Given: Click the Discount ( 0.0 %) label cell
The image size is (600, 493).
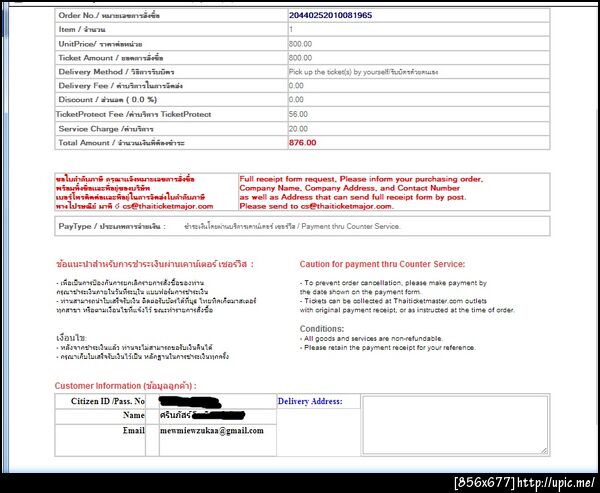Looking at the screenshot, I should [171, 100].
